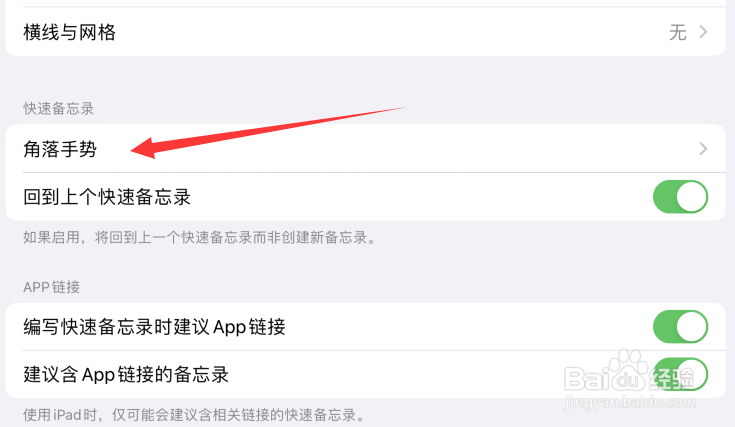
Task: Click the red arrow's pointed head
Action: tap(142, 149)
